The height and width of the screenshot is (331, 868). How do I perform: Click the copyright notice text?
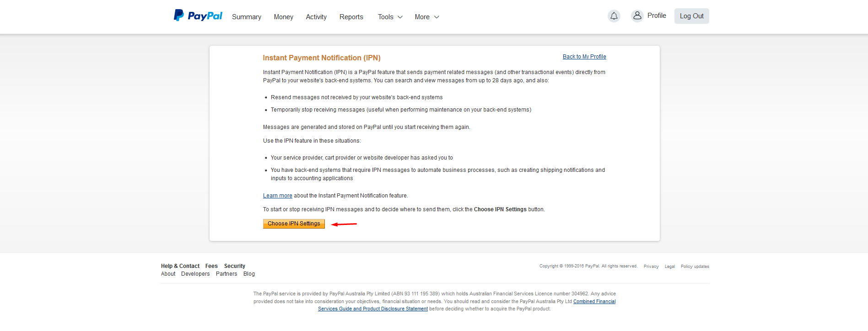[588, 266]
